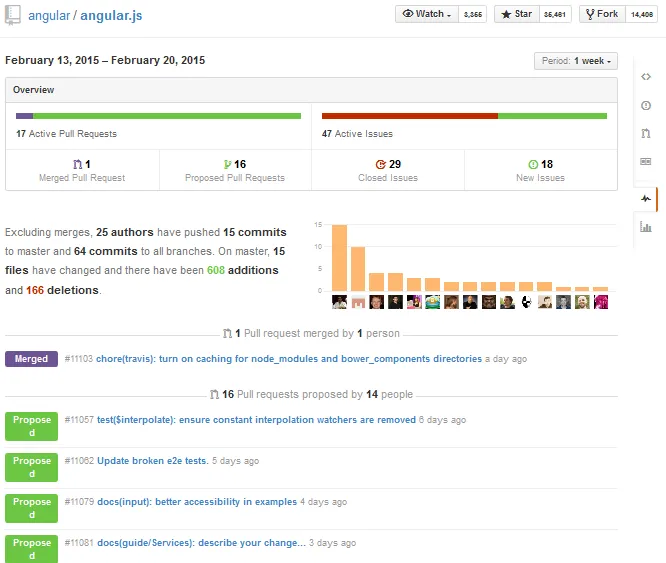
Task: Open merged pull request chore(travis) caching link
Action: (288, 359)
